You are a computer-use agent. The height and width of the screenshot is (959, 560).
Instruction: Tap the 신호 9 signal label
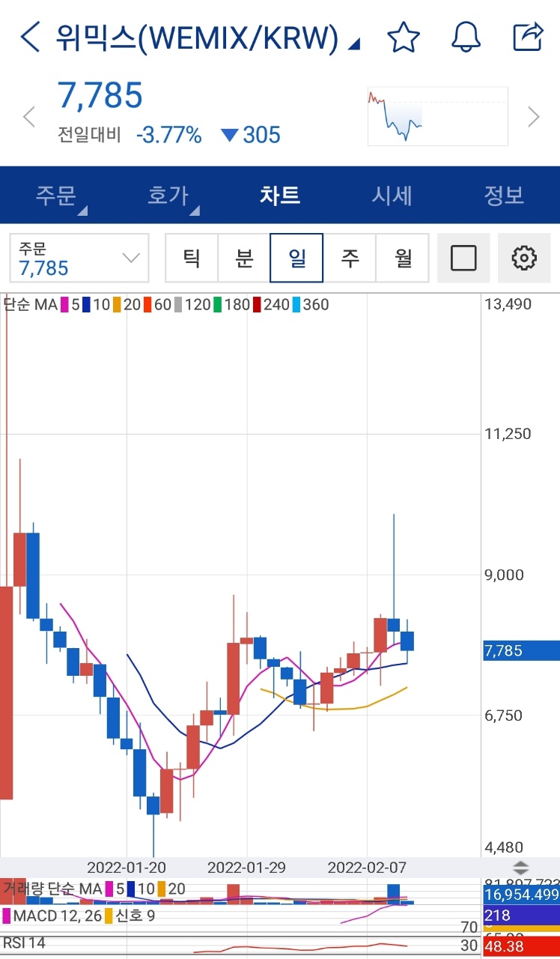tap(135, 916)
